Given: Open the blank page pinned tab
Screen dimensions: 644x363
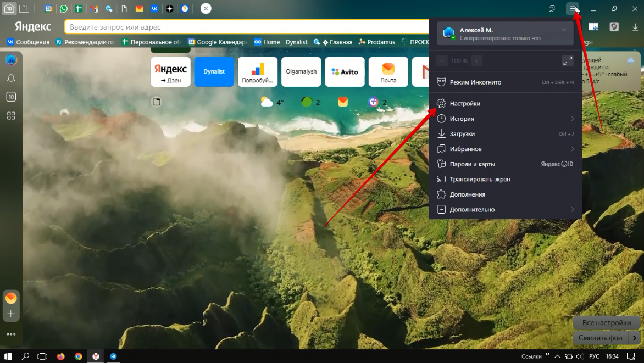Looking at the screenshot, I should 124,9.
